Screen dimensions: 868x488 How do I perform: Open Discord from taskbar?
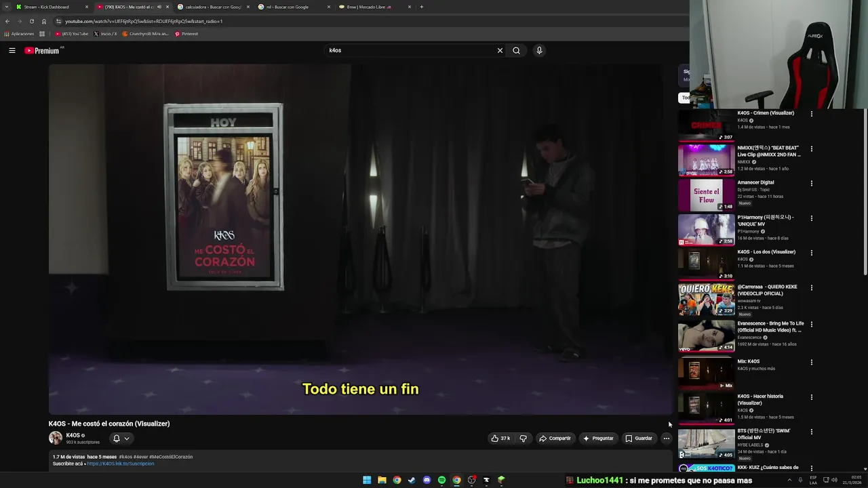click(427, 480)
